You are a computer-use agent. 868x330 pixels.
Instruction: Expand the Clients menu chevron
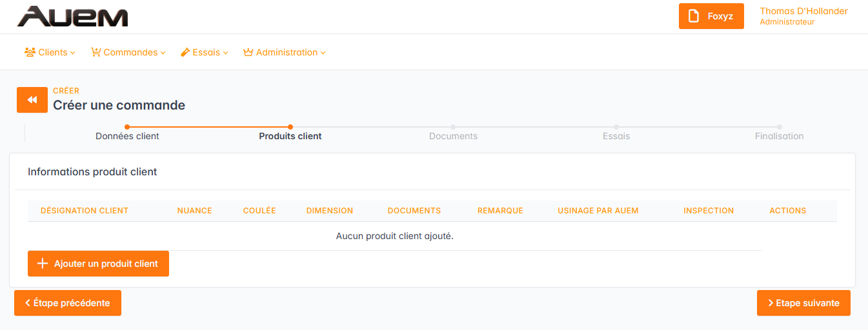click(73, 53)
